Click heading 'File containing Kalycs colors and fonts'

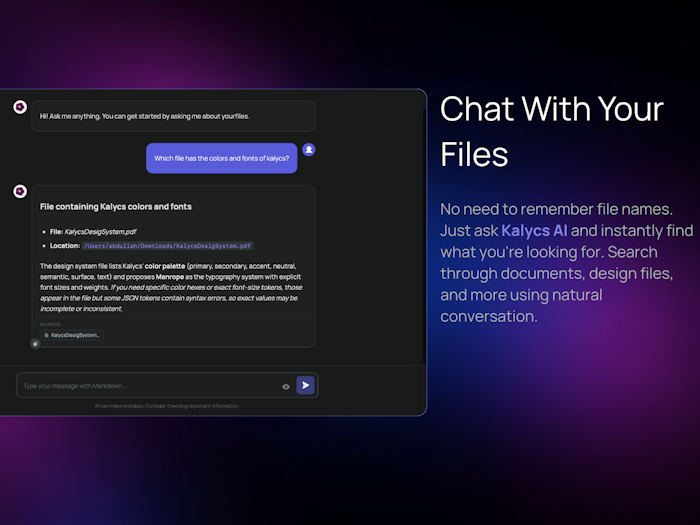pyautogui.click(x=116, y=207)
